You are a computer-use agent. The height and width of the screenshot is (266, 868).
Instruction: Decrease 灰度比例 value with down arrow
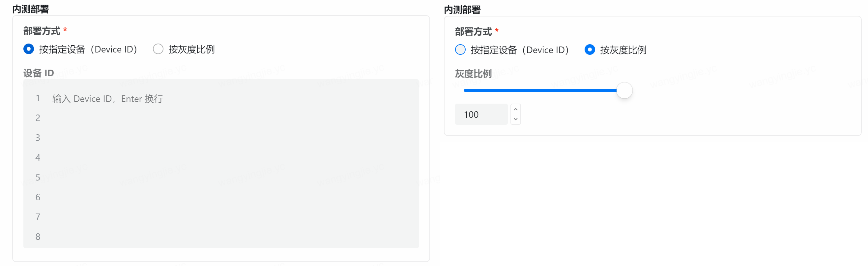point(515,119)
